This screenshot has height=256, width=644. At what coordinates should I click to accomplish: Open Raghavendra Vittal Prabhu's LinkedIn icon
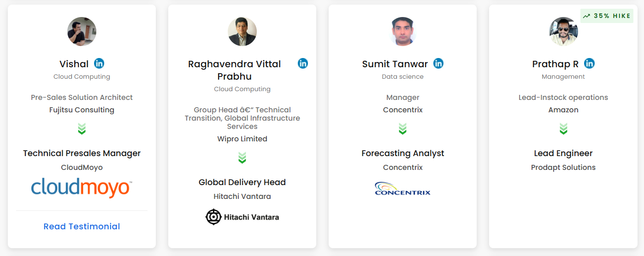303,64
